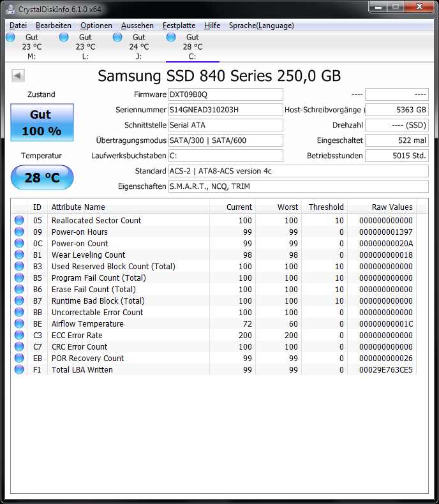Open the Optionen menu
Screen dimensions: 439x504
coord(96,26)
